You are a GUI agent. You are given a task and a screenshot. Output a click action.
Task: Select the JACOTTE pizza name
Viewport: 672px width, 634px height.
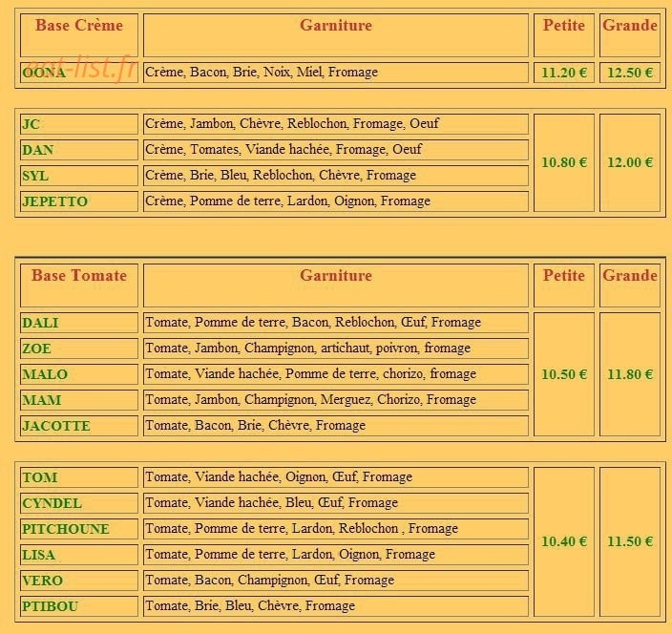click(x=56, y=426)
